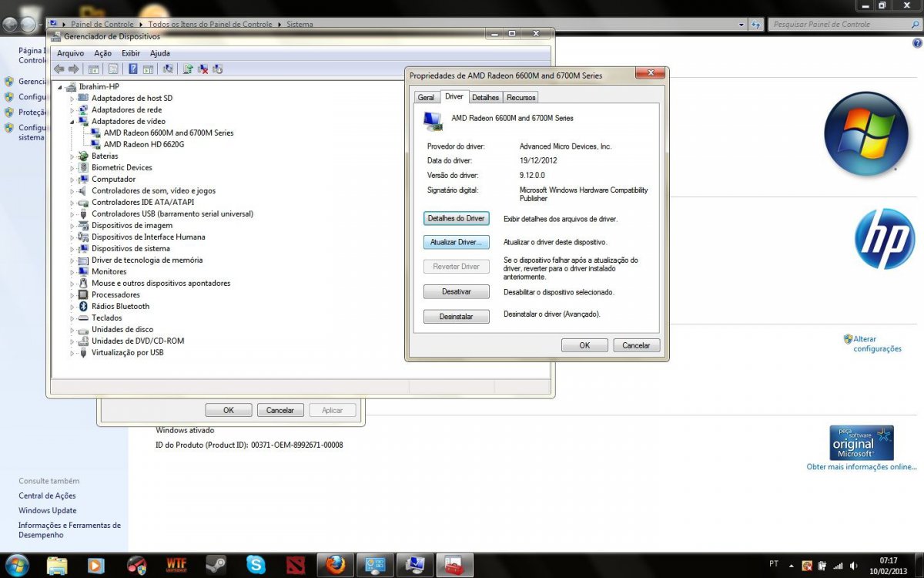Image resolution: width=924 pixels, height=578 pixels.
Task: Expand the Adaptadores de host SD node
Action: click(72, 98)
